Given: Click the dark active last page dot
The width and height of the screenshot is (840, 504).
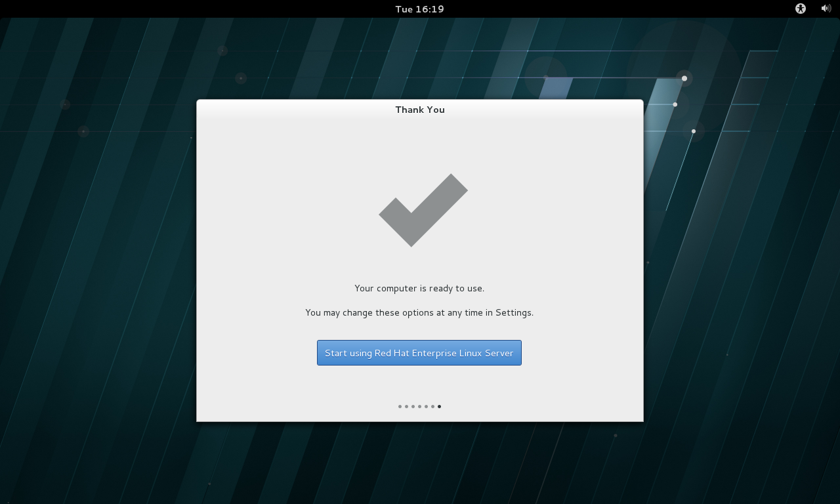Looking at the screenshot, I should click(439, 406).
